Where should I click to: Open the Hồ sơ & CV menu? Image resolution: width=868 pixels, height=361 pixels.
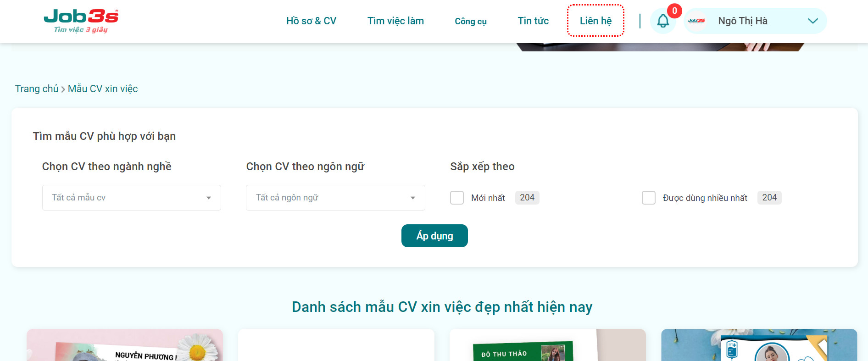pyautogui.click(x=311, y=21)
